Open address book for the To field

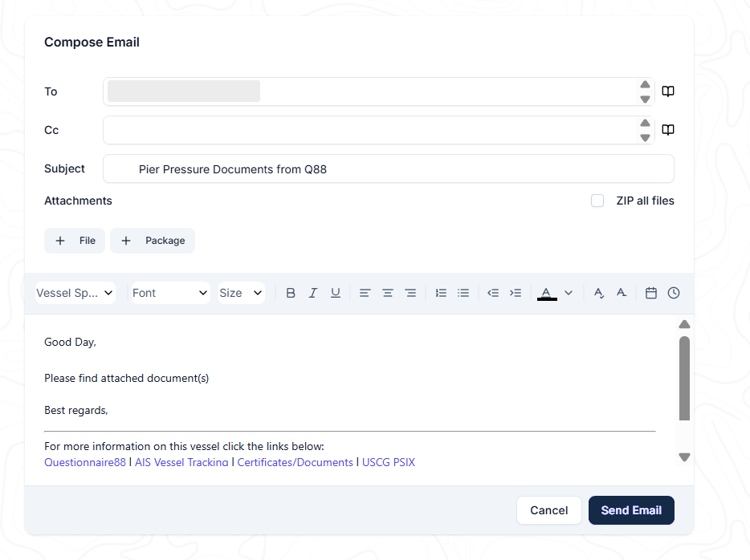pos(668,91)
